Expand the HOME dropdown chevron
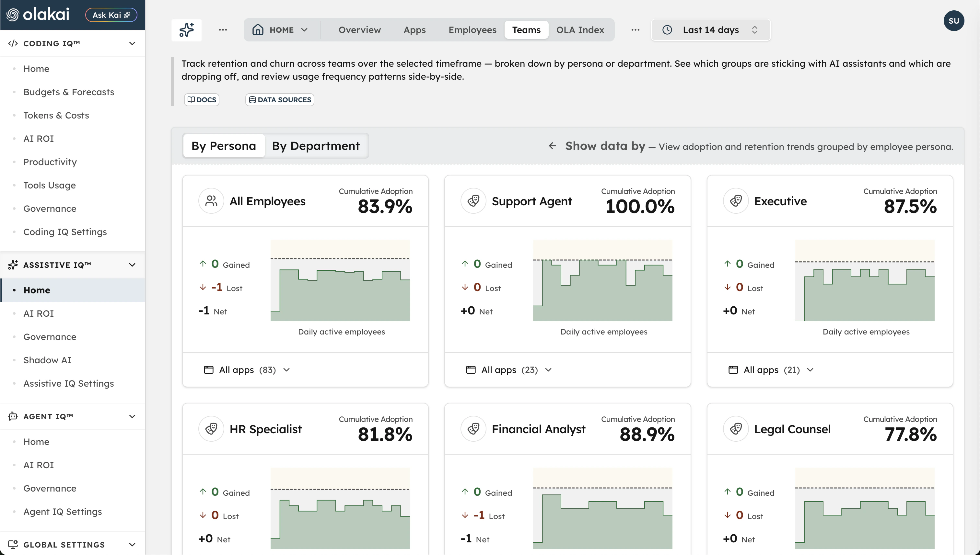Image resolution: width=980 pixels, height=555 pixels. click(304, 30)
